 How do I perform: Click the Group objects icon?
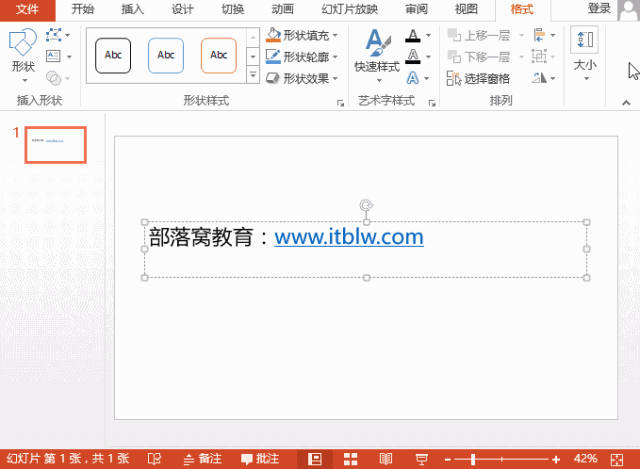point(539,56)
